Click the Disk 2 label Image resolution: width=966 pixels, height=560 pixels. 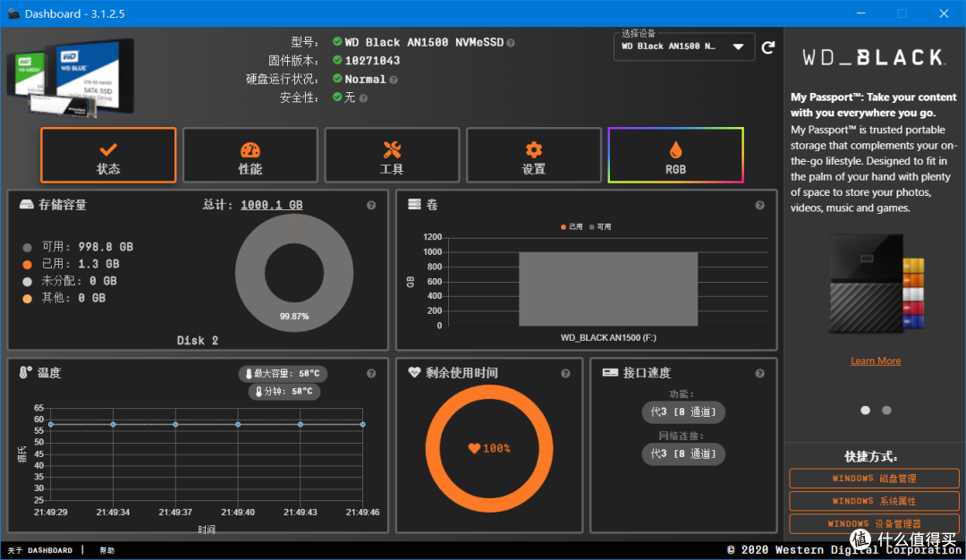pyautogui.click(x=197, y=341)
